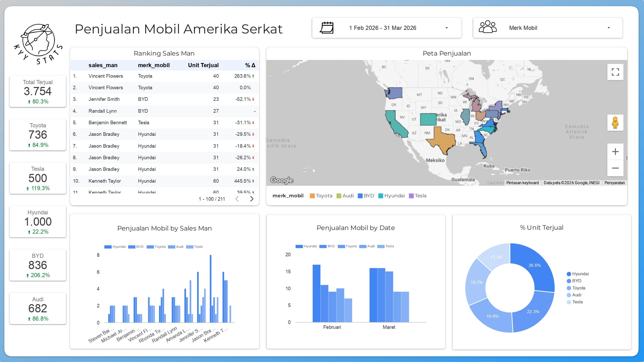Click Audi green swatch in map legend
644x362 pixels.
[339, 196]
